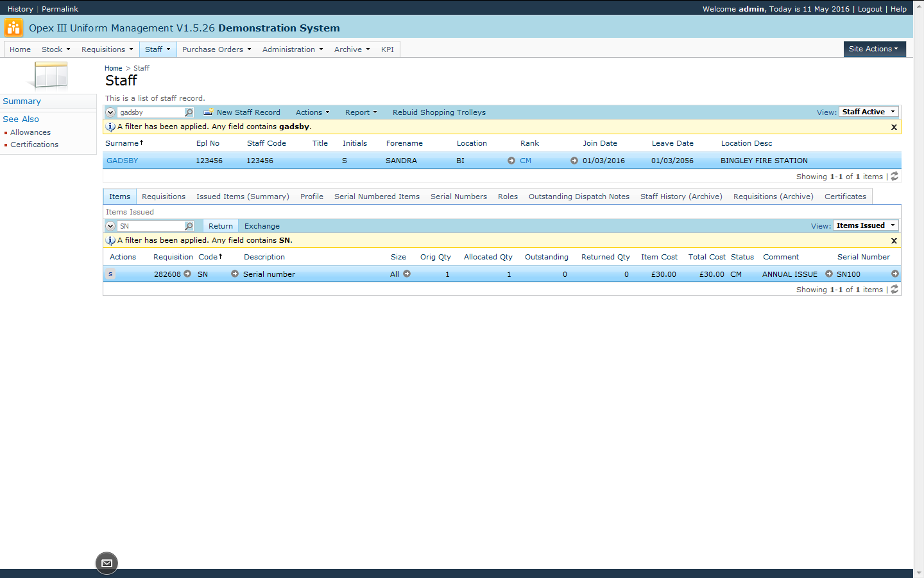Open the GADSBY staff record link
The width and height of the screenshot is (924, 578).
click(123, 161)
